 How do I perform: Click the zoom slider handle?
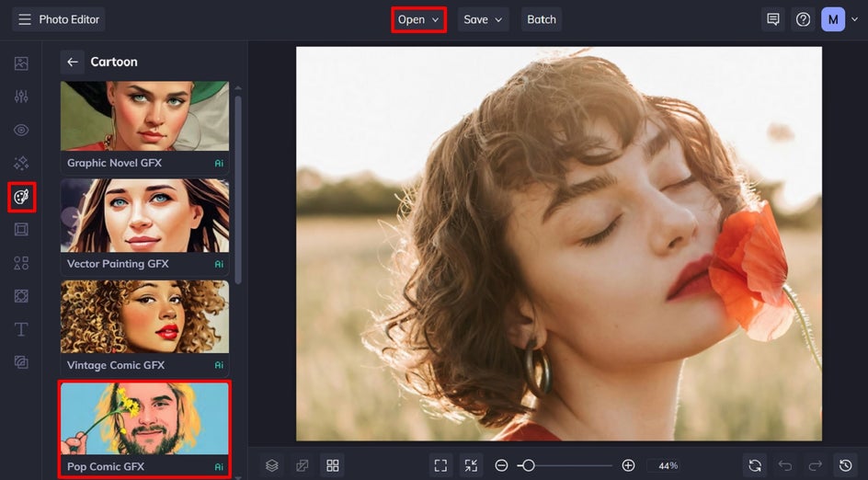click(529, 465)
